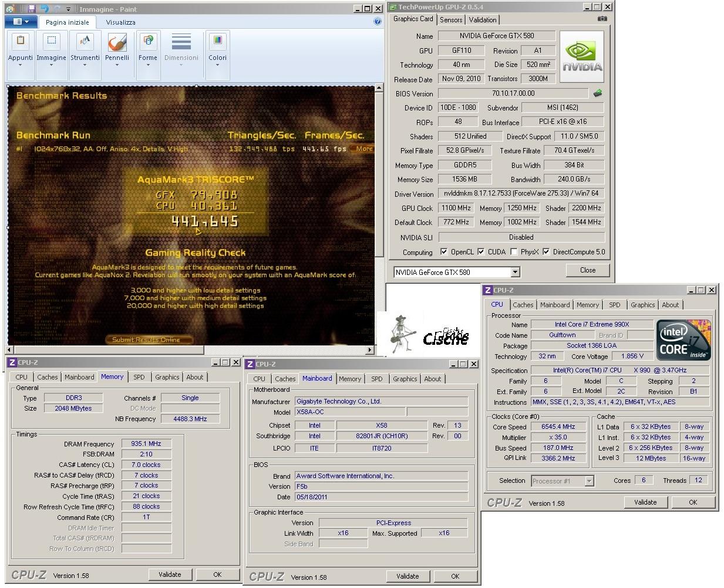Switch to Pagina iniziale ribbon tab
Screen dimensions: 724x588
[x=68, y=22]
